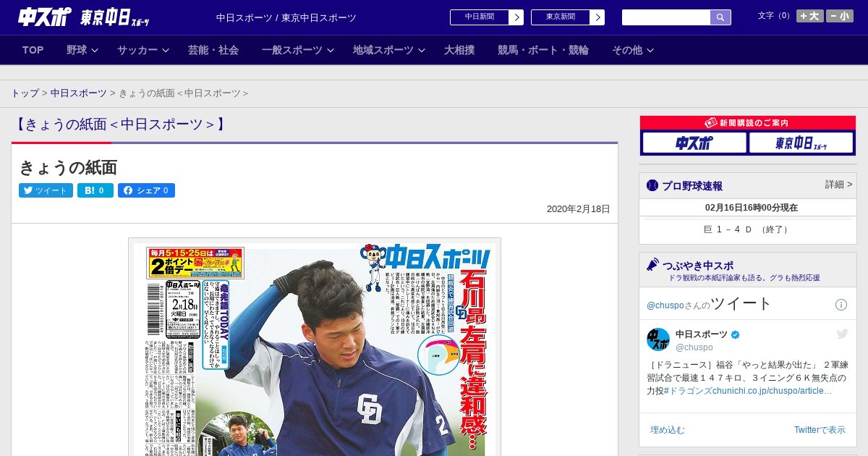Click Hatena B! bookmark button
The width and height of the screenshot is (868, 456).
point(95,190)
